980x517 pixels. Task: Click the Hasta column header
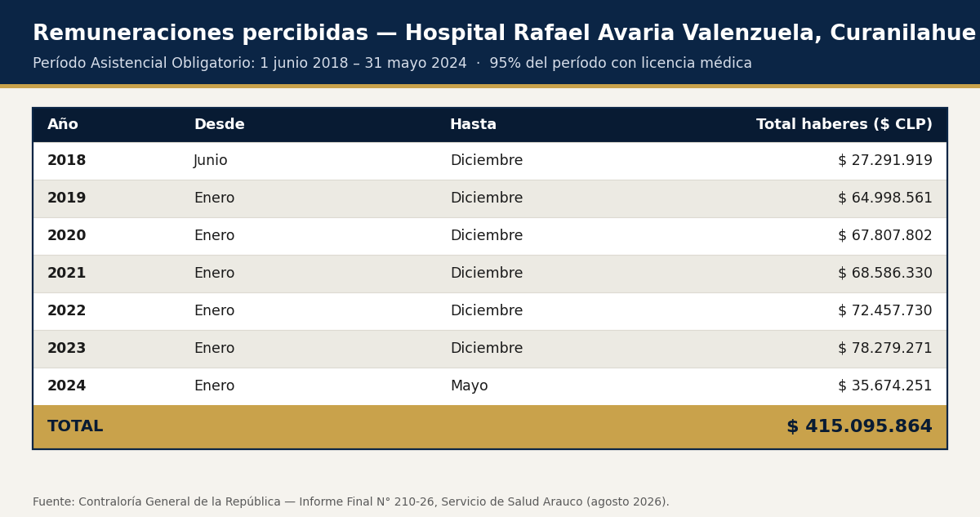coord(473,125)
